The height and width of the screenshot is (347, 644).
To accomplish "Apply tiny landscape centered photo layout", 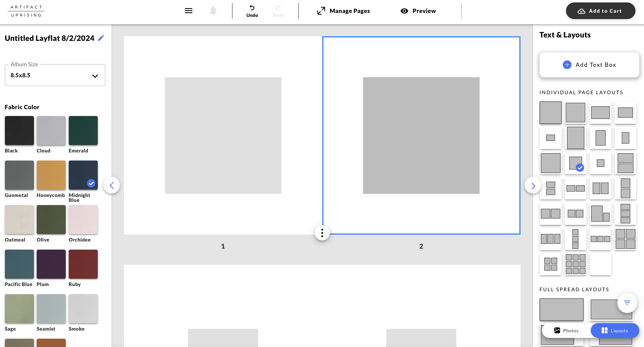I will (x=550, y=138).
